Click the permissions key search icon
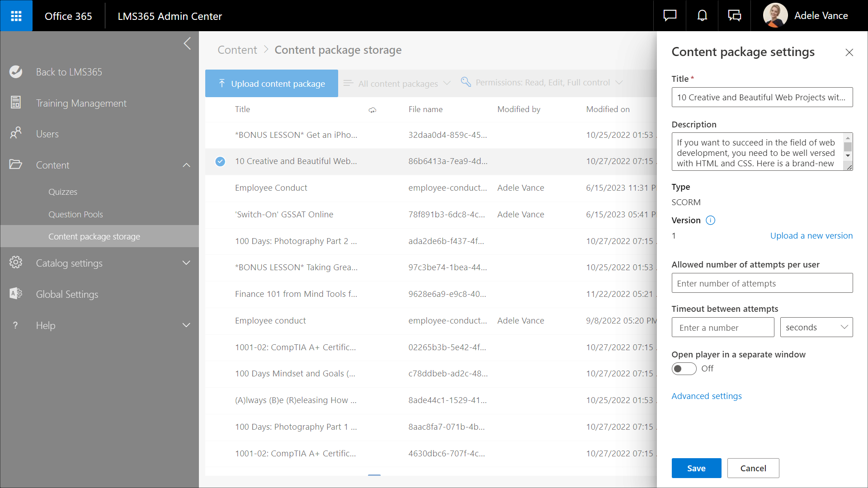Viewport: 868px width, 488px height. (x=466, y=82)
